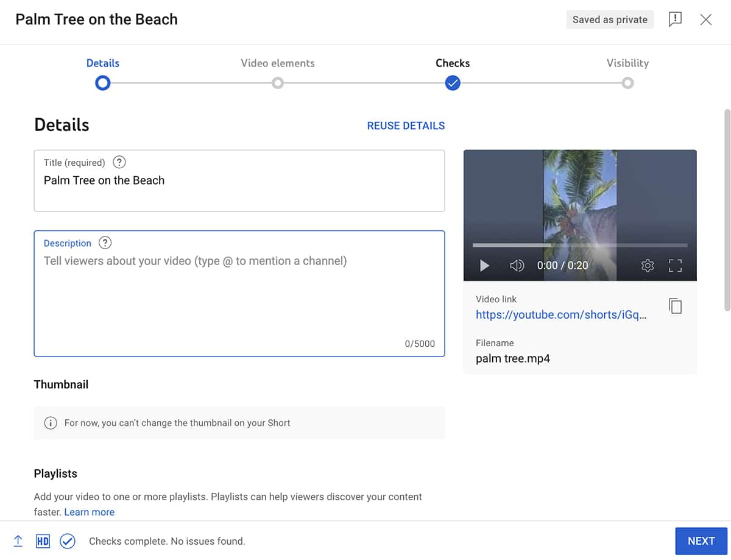731x560 pixels.
Task: Click the NEXT button
Action: click(701, 541)
